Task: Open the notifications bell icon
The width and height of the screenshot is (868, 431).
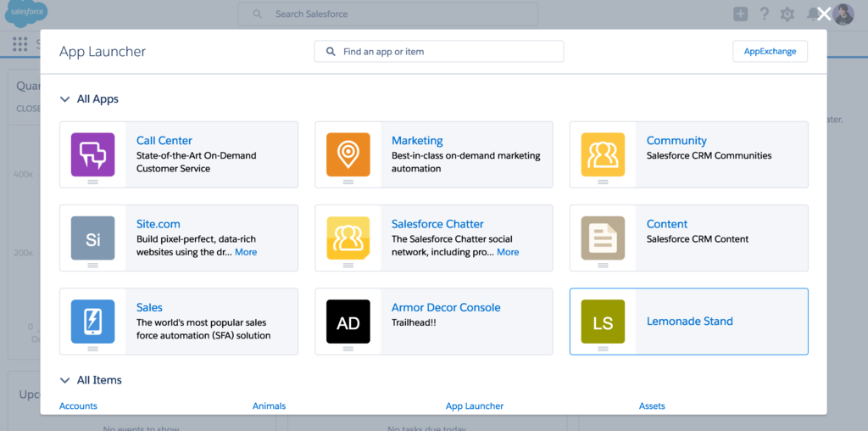Action: (x=811, y=14)
